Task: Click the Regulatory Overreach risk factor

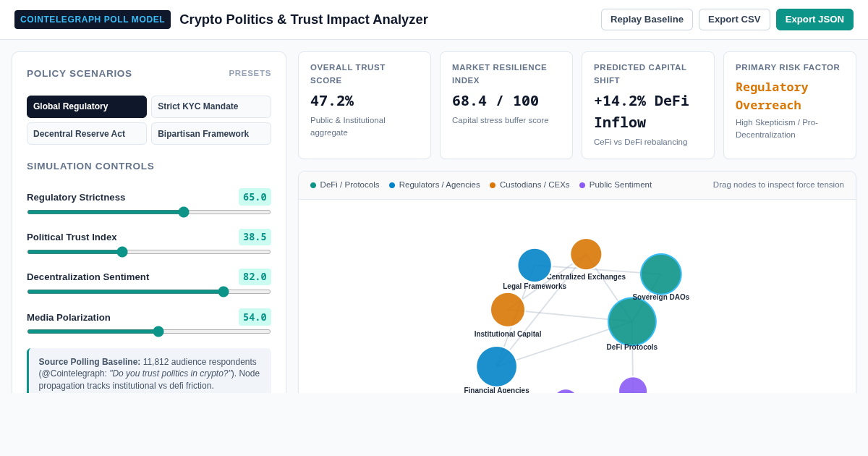Action: pos(772,96)
